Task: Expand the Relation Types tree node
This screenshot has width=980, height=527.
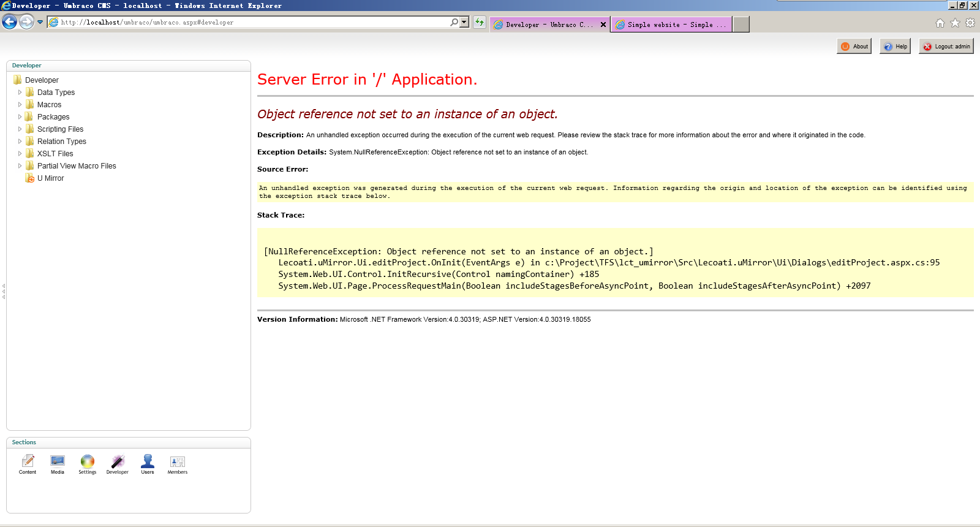Action: point(20,142)
